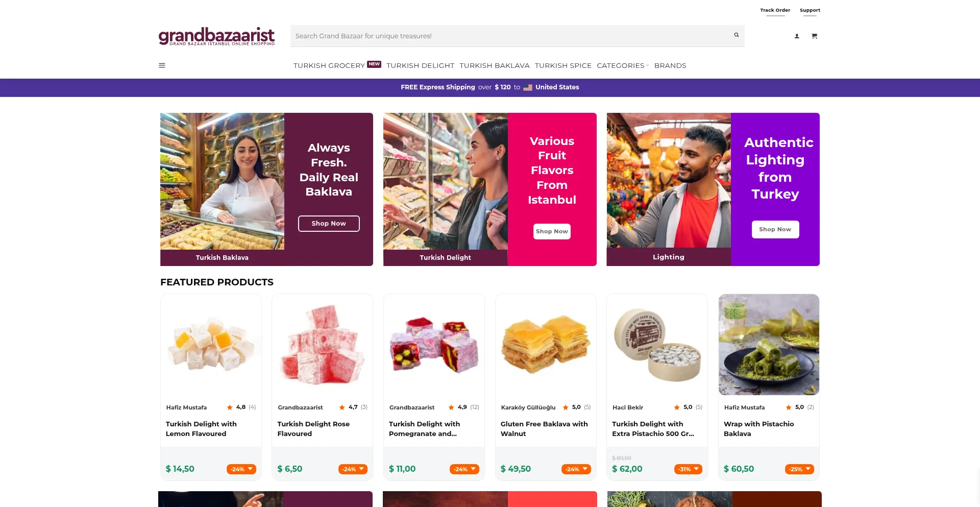
Task: Click Shop Now on the Lighting banner
Action: click(x=775, y=229)
